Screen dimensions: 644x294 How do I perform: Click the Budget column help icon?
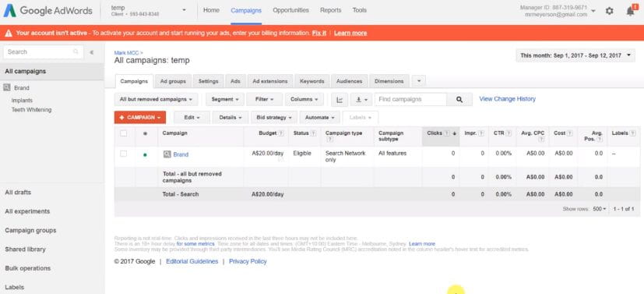pos(281,133)
